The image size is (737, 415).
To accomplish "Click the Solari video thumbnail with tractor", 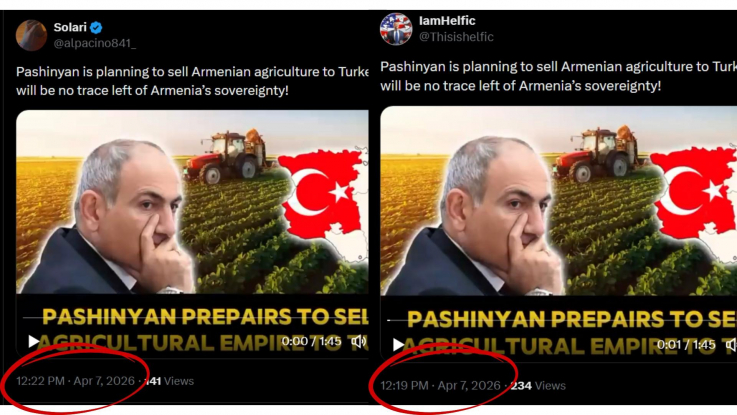I will (x=192, y=202).
